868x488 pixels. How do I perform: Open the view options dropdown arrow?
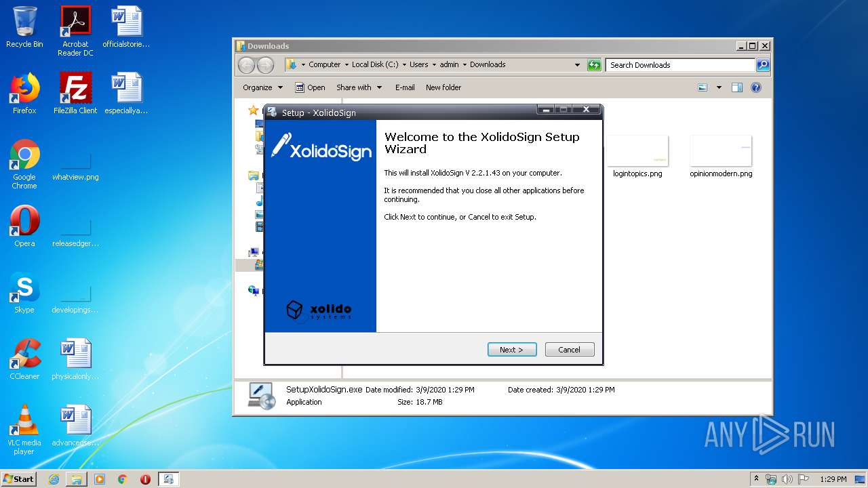(719, 87)
